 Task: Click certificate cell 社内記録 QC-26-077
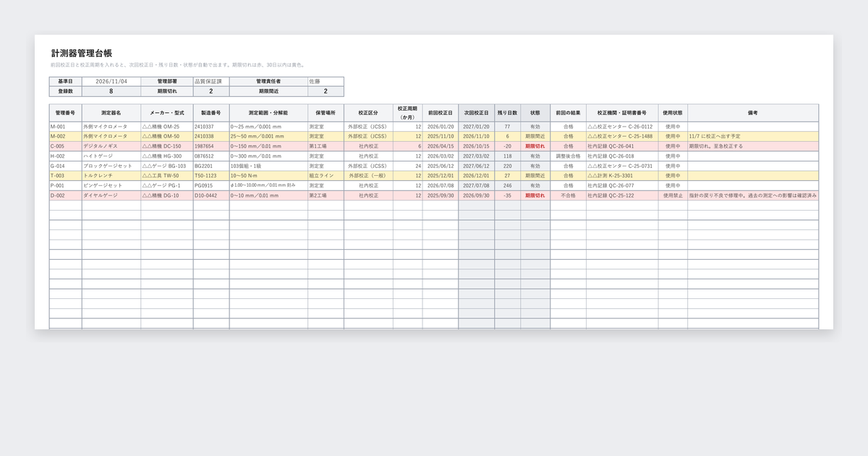coord(622,185)
